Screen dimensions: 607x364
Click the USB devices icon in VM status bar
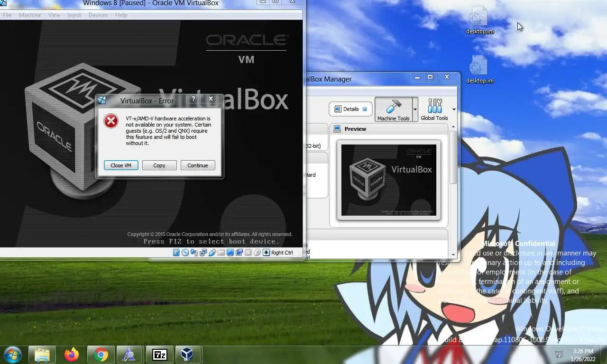coord(212,253)
